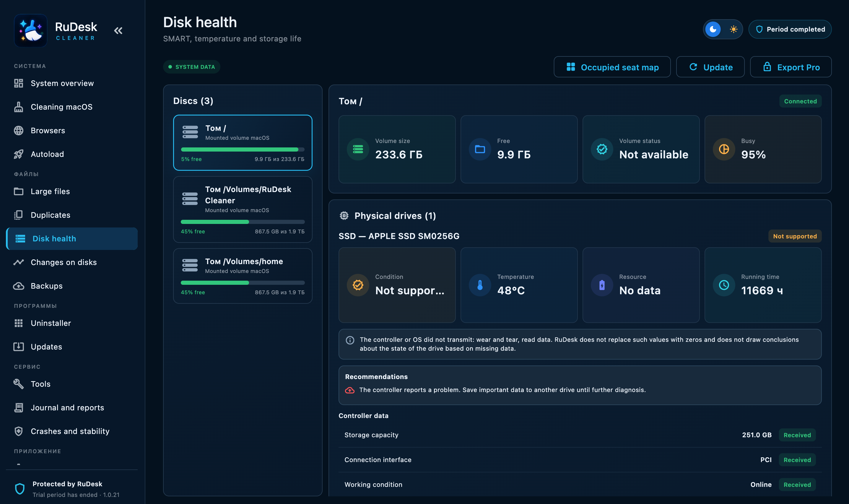Click the Journal and reports icon
The image size is (849, 504).
19,408
